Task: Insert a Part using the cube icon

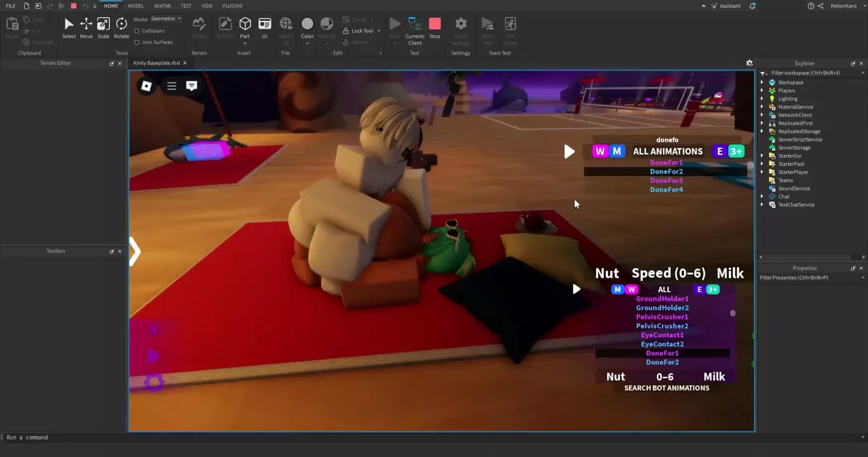Action: pyautogui.click(x=245, y=24)
